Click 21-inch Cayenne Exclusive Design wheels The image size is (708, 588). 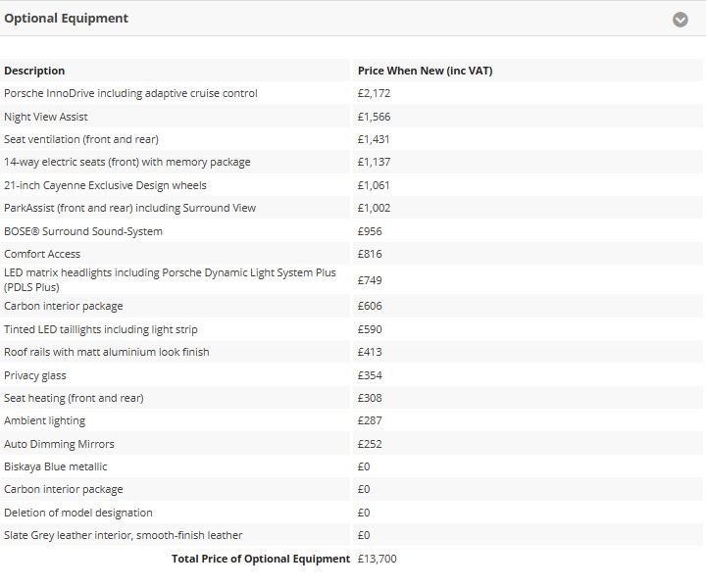coord(105,185)
